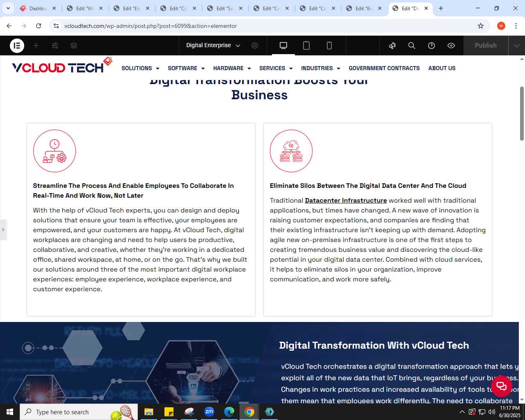Open a new browser tab
This screenshot has width=525, height=420.
point(441,8)
